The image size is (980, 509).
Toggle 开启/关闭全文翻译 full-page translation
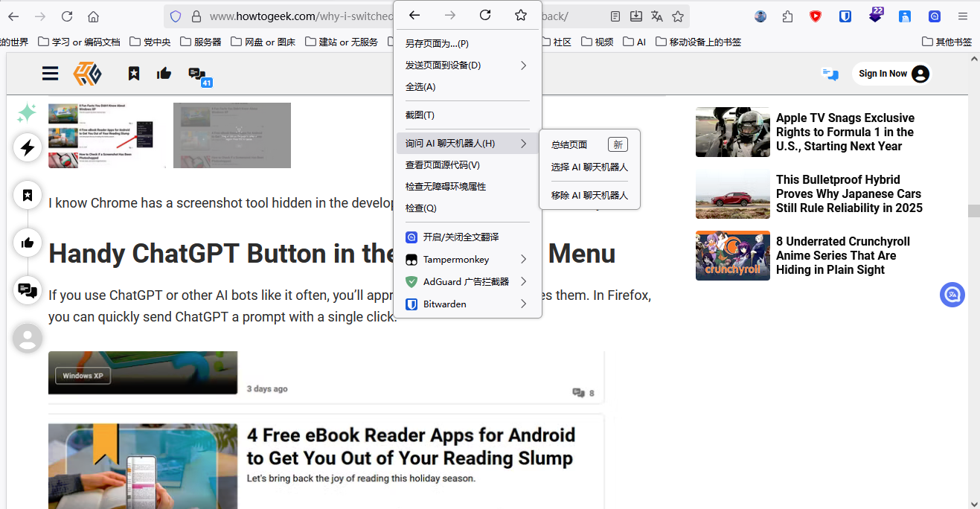coord(461,237)
